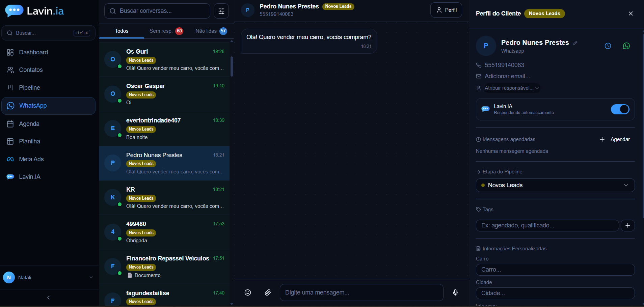
Task: Click the Novos Leads badge in chat header
Action: pos(338,6)
